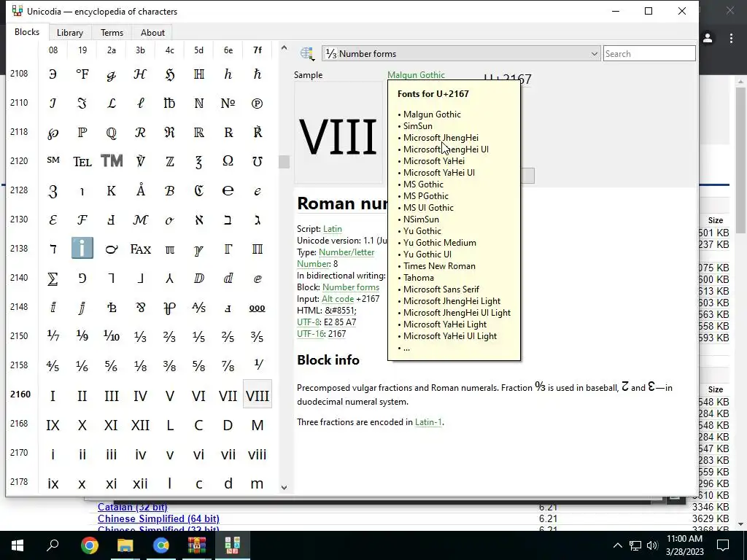
Task: Select the one seventh fraction character
Action: tap(53, 337)
